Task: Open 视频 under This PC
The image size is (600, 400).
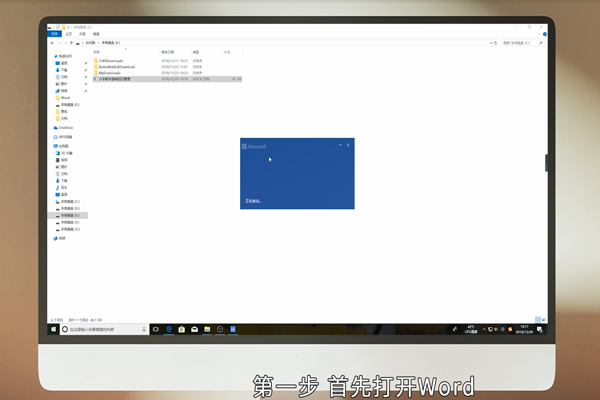Action: coord(62,160)
